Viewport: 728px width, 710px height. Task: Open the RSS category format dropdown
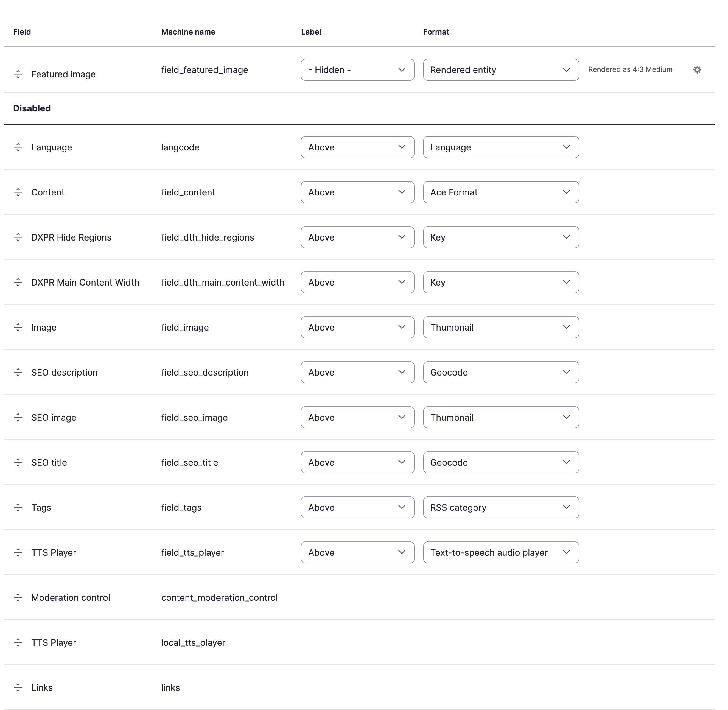coord(501,508)
